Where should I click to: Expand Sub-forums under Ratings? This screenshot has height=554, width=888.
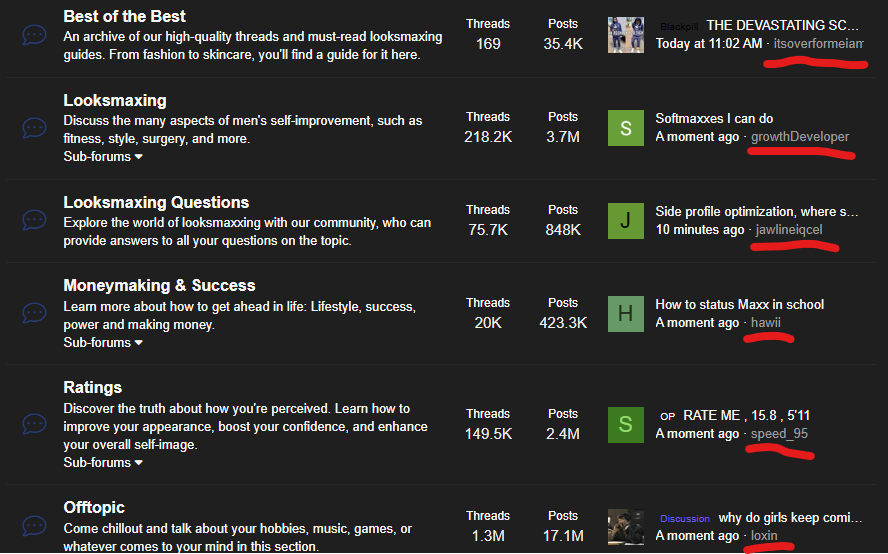[103, 463]
